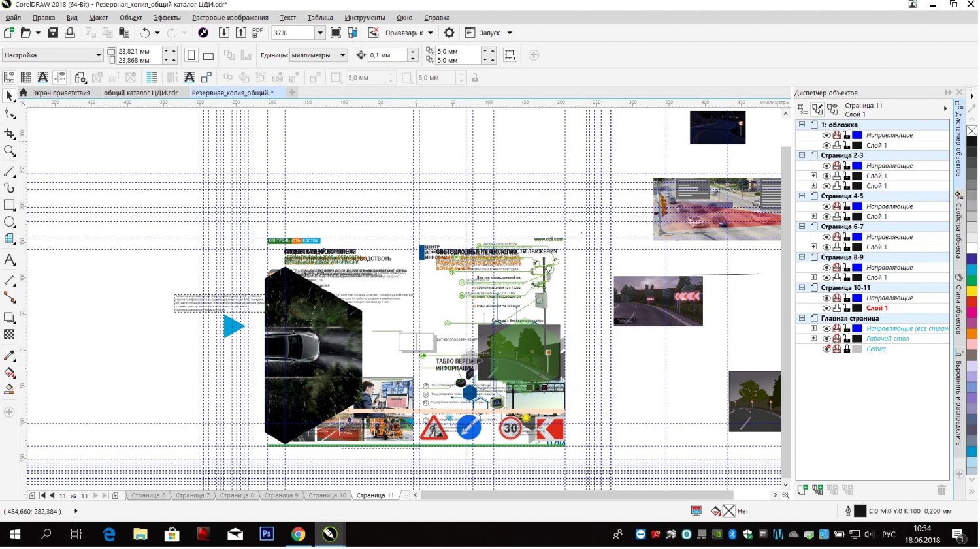Open the Options gear in the toolbar
Image resolution: width=980 pixels, height=549 pixels.
pos(449,33)
